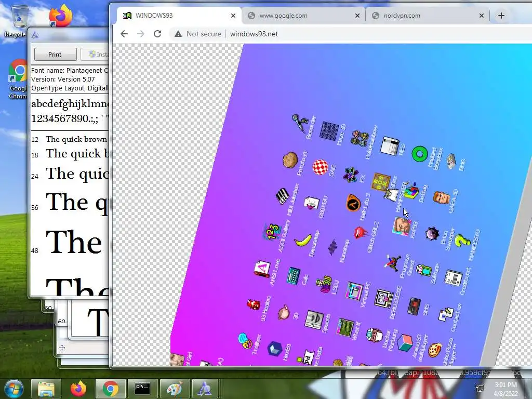Launch the NES emulator icon
The width and height of the screenshot is (532, 399).
(390, 145)
